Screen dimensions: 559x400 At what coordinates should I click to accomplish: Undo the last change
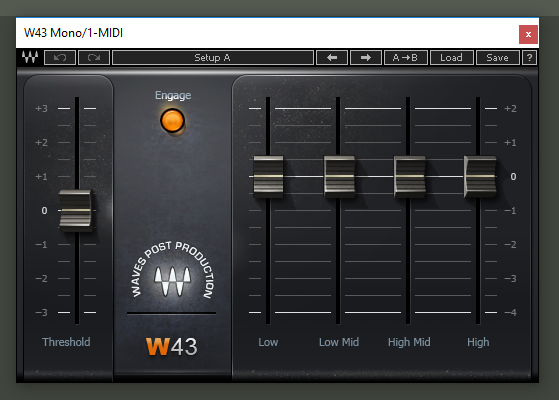tap(60, 57)
